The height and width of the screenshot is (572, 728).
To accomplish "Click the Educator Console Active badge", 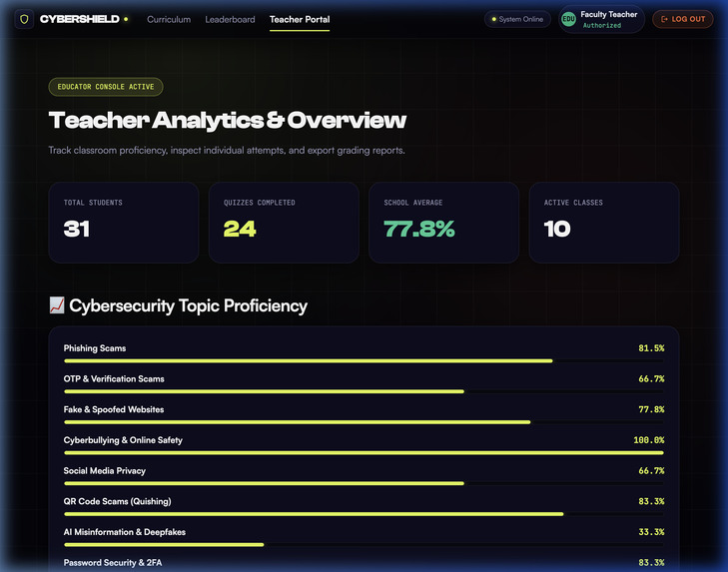I will click(x=106, y=87).
